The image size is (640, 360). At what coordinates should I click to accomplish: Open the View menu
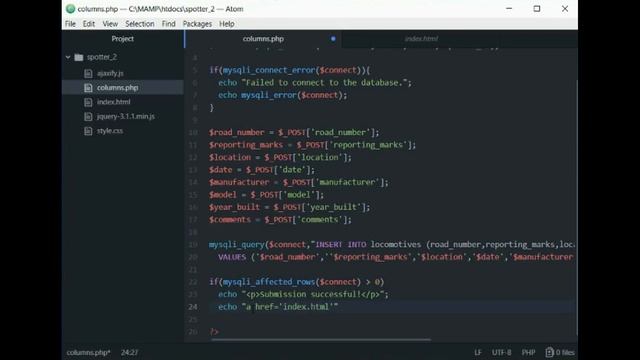(110, 24)
